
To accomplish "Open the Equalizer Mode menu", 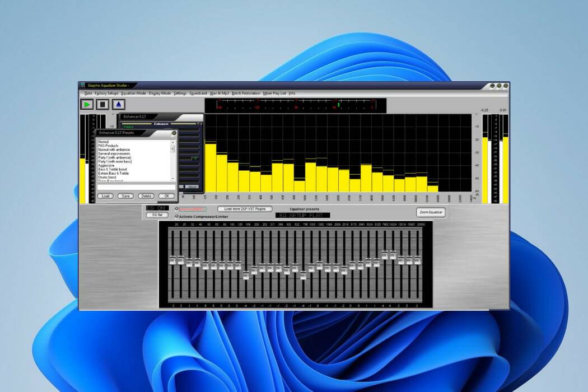I will click(134, 93).
